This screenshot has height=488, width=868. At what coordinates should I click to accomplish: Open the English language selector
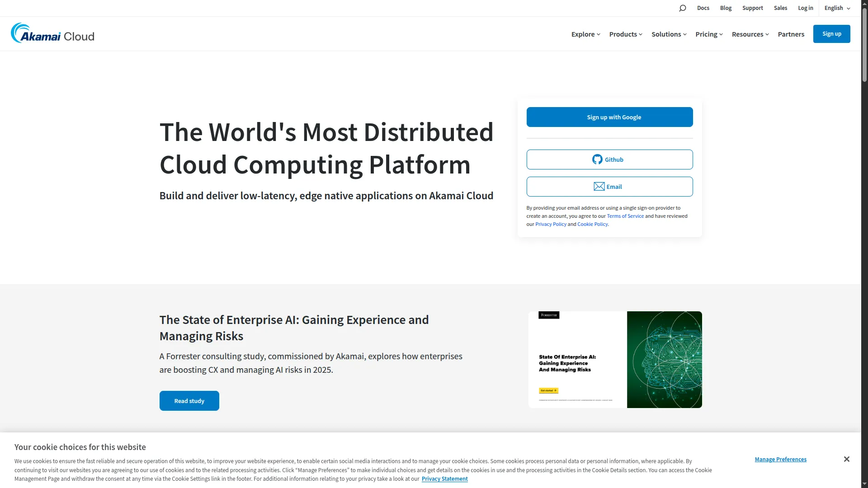(x=837, y=8)
